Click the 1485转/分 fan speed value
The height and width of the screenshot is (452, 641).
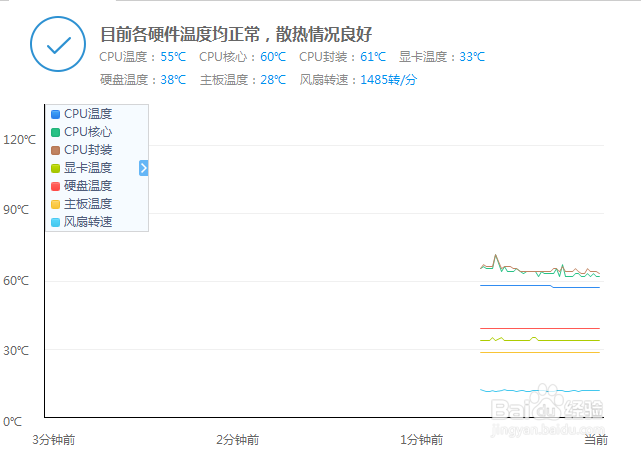click(x=388, y=80)
